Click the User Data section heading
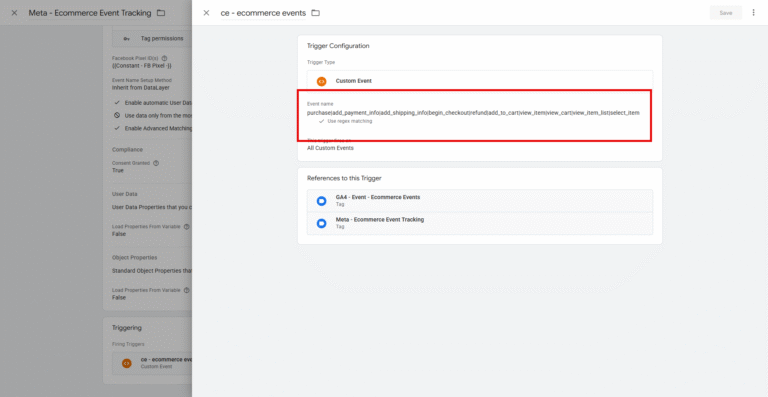The width and height of the screenshot is (768, 397). pyautogui.click(x=124, y=194)
